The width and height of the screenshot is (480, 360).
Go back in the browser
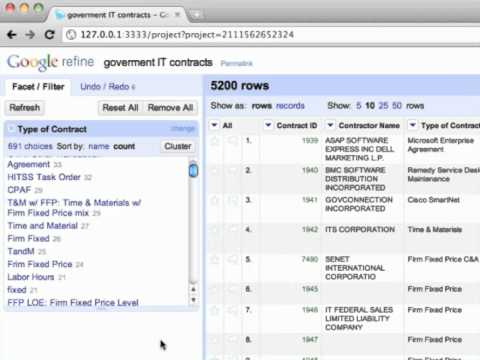(12, 35)
